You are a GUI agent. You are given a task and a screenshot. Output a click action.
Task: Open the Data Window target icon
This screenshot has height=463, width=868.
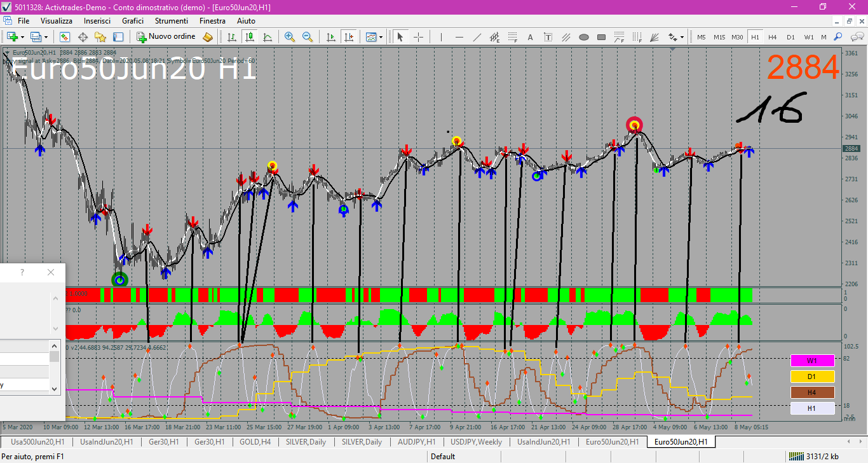[83, 37]
